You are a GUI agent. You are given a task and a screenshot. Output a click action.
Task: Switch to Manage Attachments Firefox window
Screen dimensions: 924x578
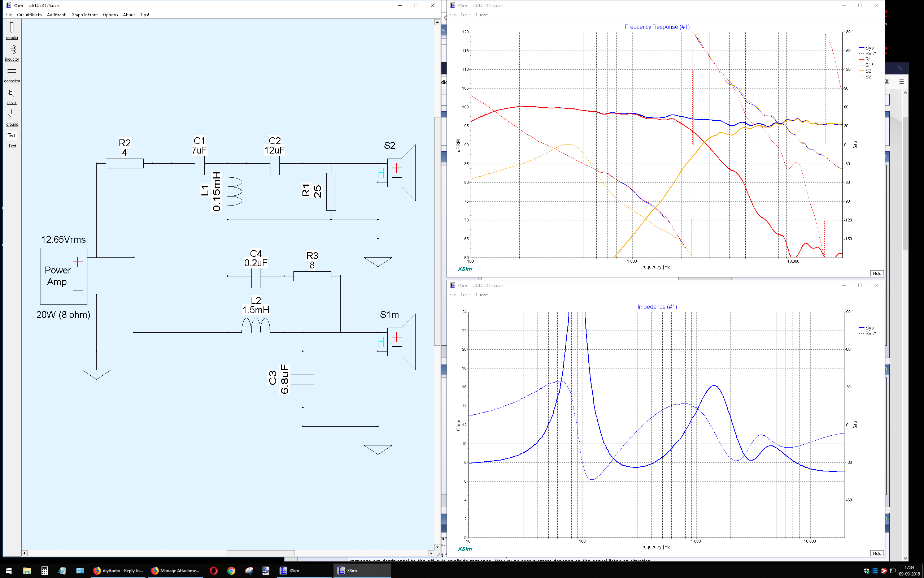[x=175, y=570]
